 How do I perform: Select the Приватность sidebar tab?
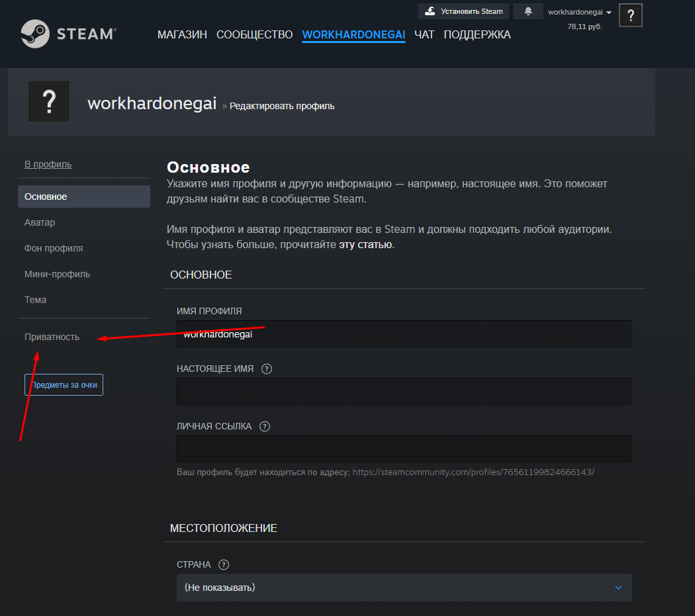pyautogui.click(x=52, y=337)
